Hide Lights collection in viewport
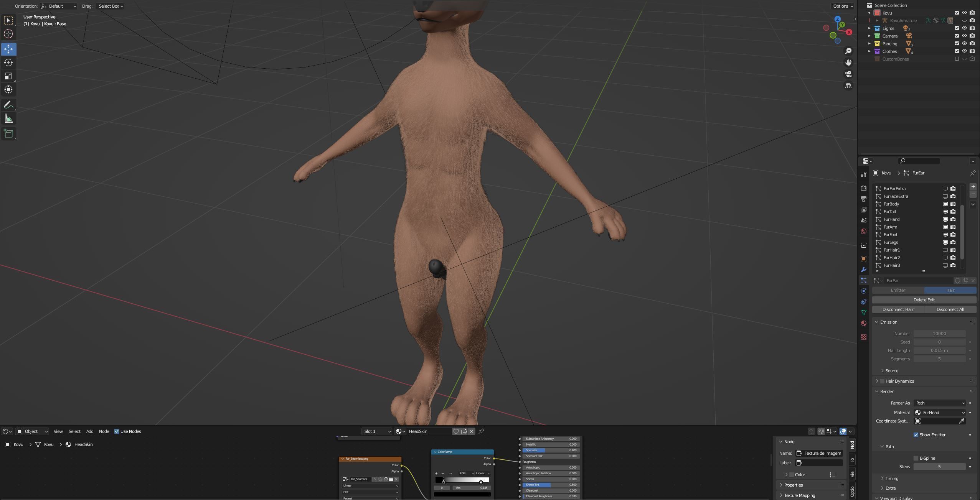The width and height of the screenshot is (980, 500). (965, 28)
